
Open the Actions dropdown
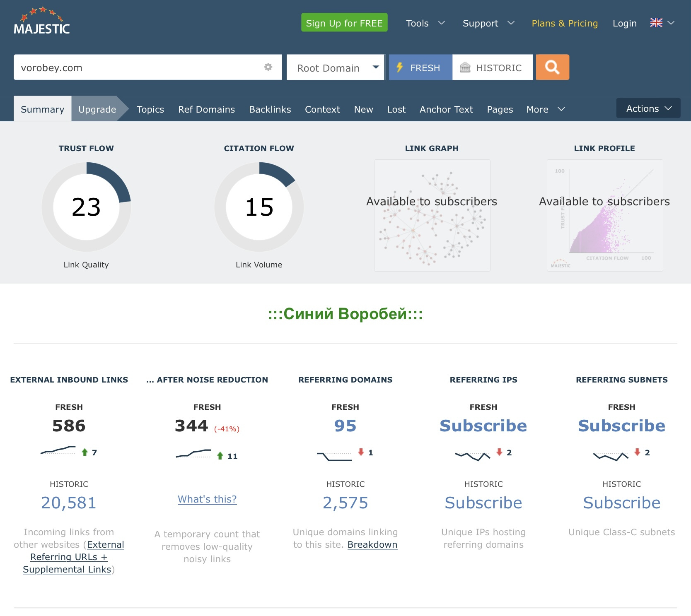(x=648, y=108)
